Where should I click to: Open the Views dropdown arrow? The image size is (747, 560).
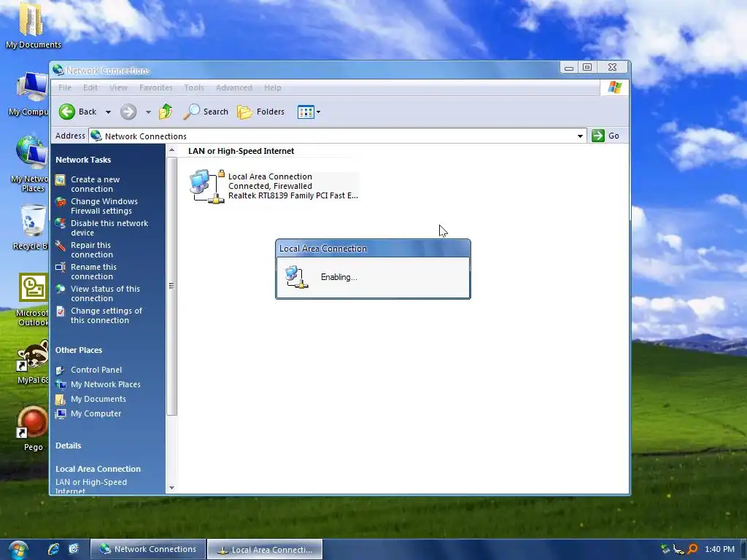[x=318, y=112]
